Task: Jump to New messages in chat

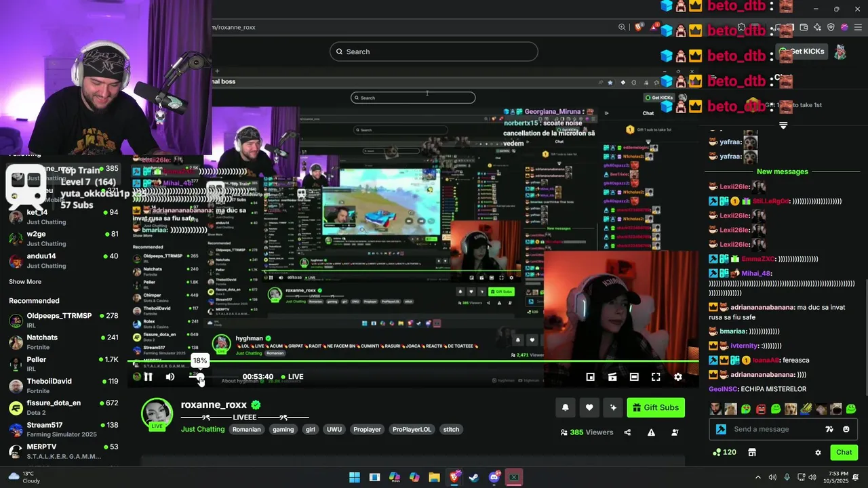Action: pyautogui.click(x=783, y=171)
